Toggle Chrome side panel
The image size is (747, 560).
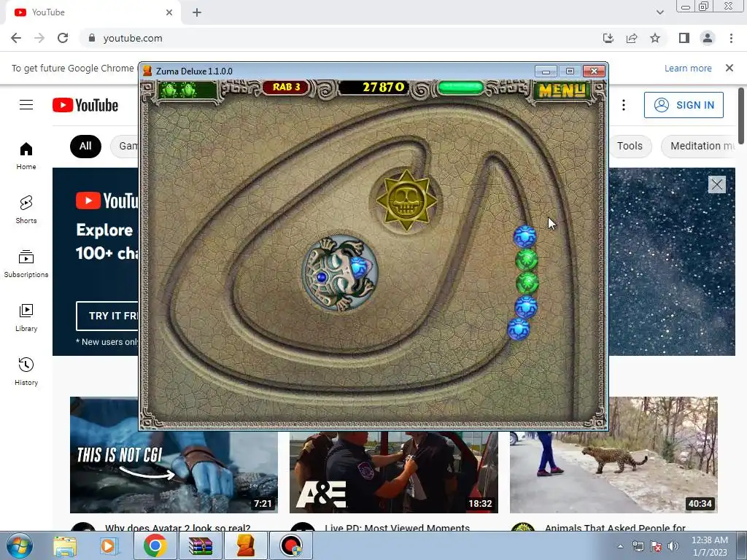click(x=684, y=38)
